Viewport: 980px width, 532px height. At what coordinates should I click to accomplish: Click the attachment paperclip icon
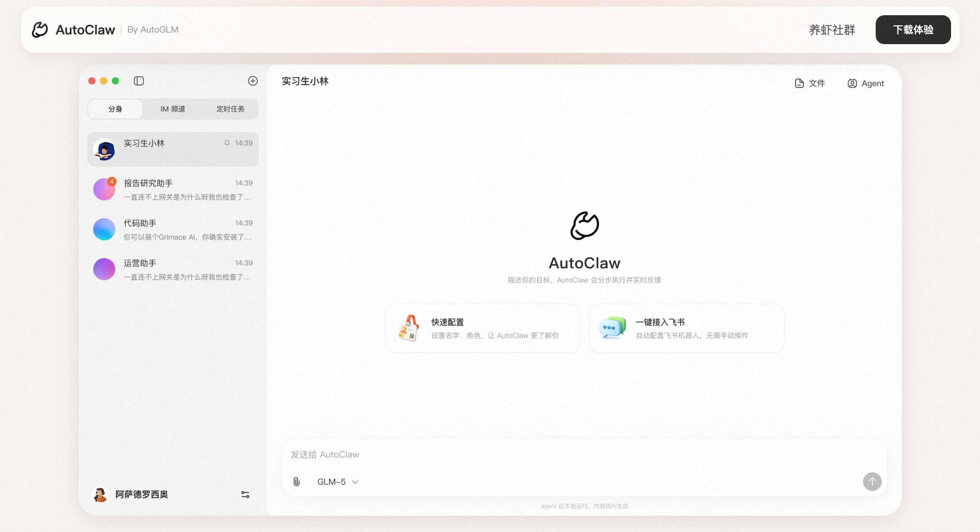[296, 482]
